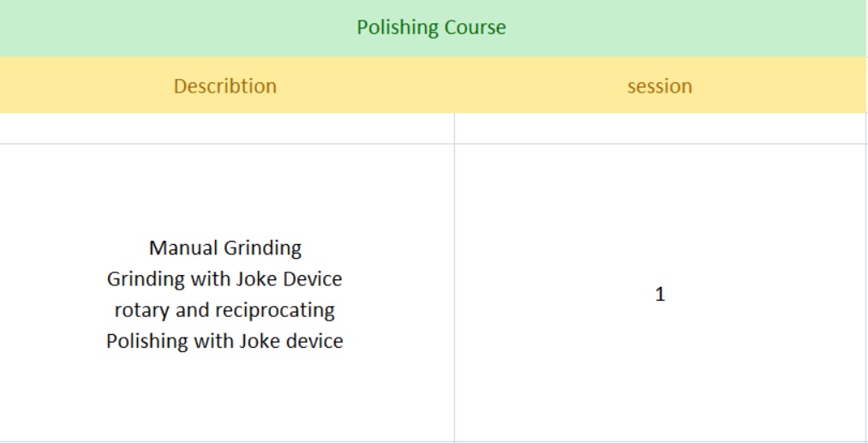The height and width of the screenshot is (443, 868).
Task: Click the Describtion column header
Action: coord(225,86)
